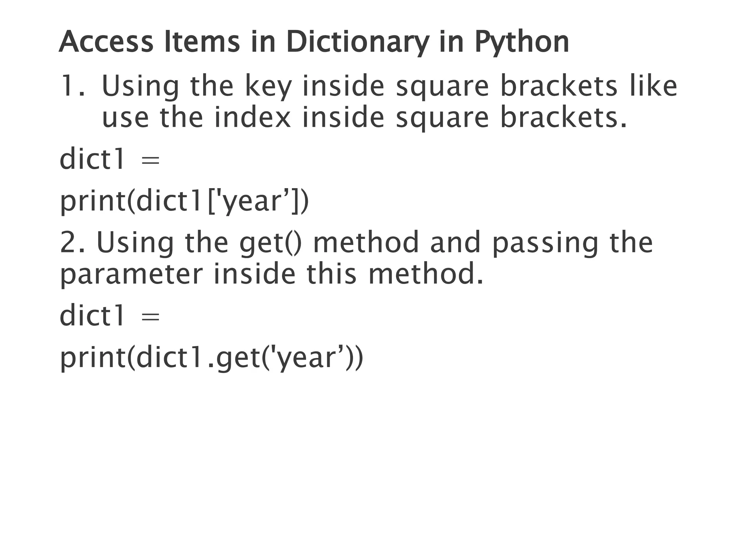Image resolution: width=747 pixels, height=560 pixels.
Task: Click the line print(dict1.get('year'))
Action: pyautogui.click(x=212, y=357)
